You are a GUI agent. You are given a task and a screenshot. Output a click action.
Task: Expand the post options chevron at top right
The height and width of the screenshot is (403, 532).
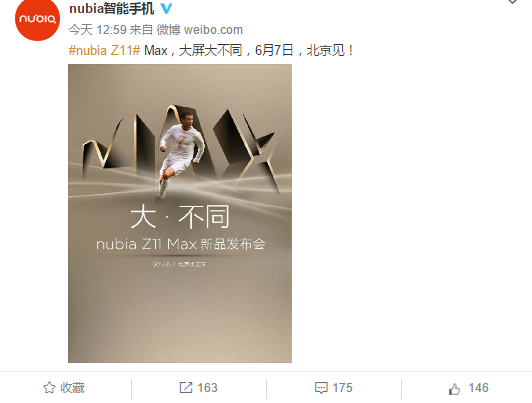[x=512, y=1]
